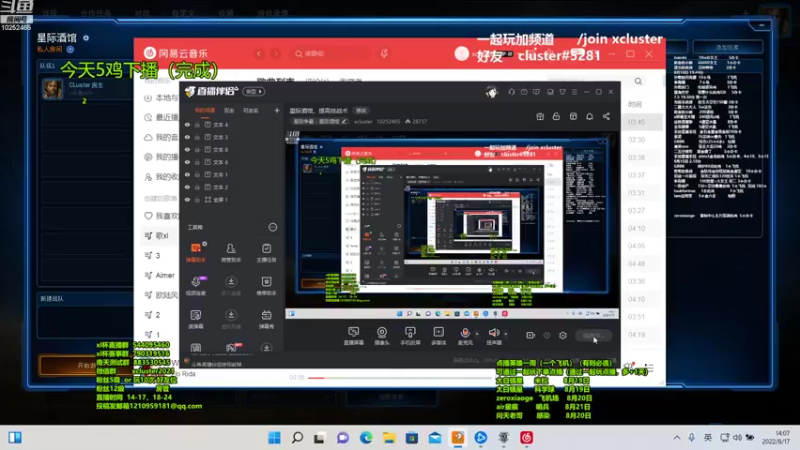The height and width of the screenshot is (450, 800).
Task: Hide the 文本 8 source layer
Action: click(187, 149)
